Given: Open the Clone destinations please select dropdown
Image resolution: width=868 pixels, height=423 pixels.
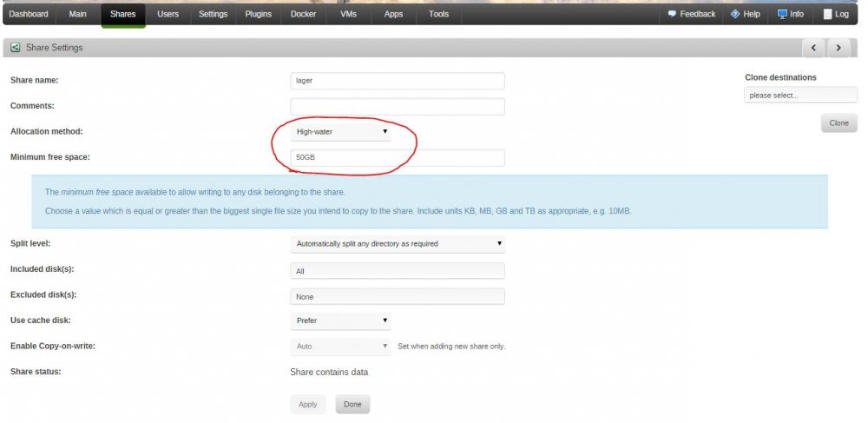Looking at the screenshot, I should point(800,96).
